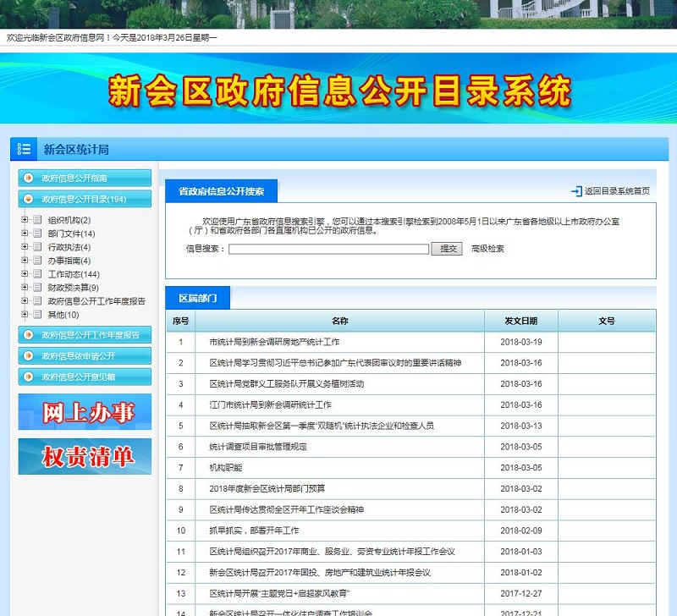The height and width of the screenshot is (616, 677).
Task: Open article 2018年度新会区统计局部门预算
Action: point(267,489)
